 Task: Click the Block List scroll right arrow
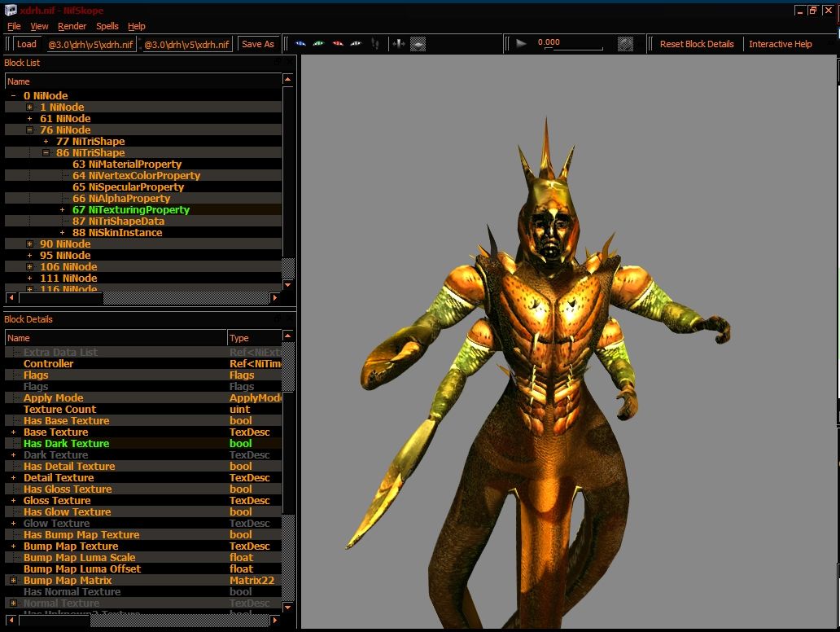pos(275,297)
